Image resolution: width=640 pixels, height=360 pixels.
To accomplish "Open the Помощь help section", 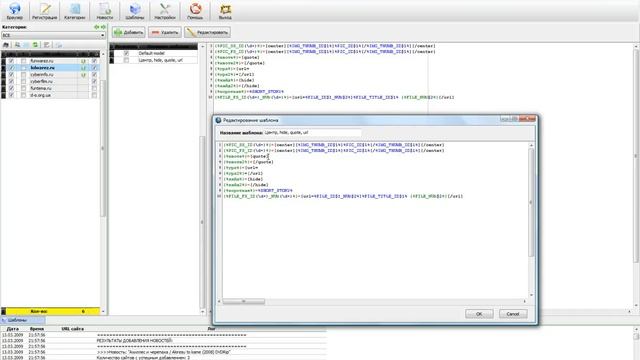I will click(195, 11).
